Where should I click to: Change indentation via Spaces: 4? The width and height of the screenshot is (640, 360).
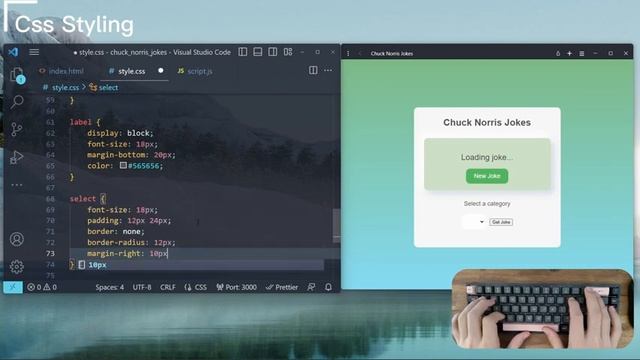coord(109,287)
